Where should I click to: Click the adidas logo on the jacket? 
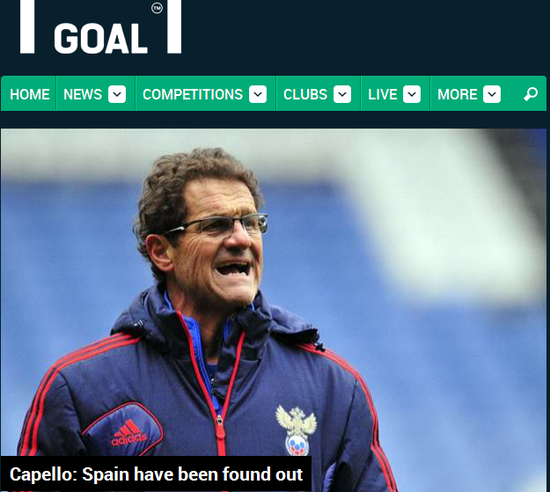129,433
